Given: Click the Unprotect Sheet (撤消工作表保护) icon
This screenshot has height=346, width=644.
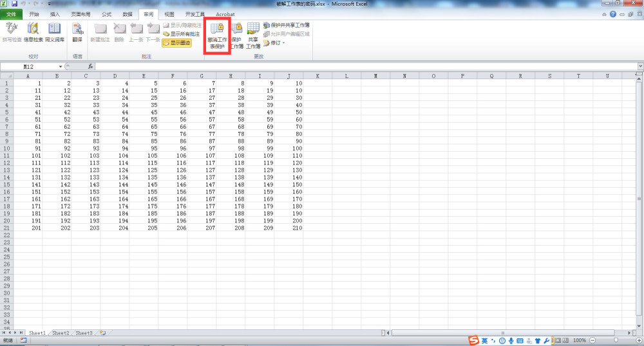Looking at the screenshot, I should pyautogui.click(x=217, y=29).
